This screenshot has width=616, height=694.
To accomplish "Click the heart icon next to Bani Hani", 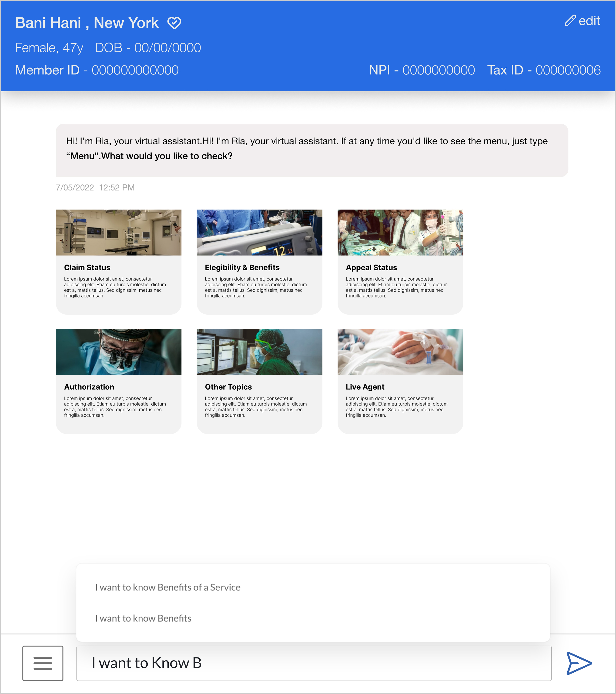I will tap(174, 23).
